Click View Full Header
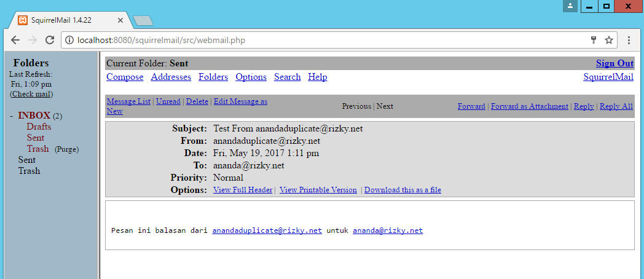This screenshot has height=279, width=644. point(243,190)
